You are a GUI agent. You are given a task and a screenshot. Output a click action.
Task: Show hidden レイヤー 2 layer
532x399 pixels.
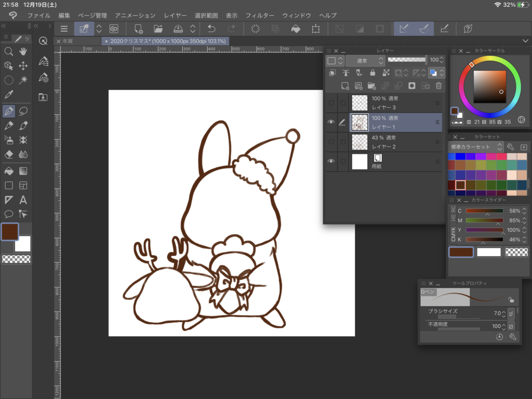click(x=331, y=142)
